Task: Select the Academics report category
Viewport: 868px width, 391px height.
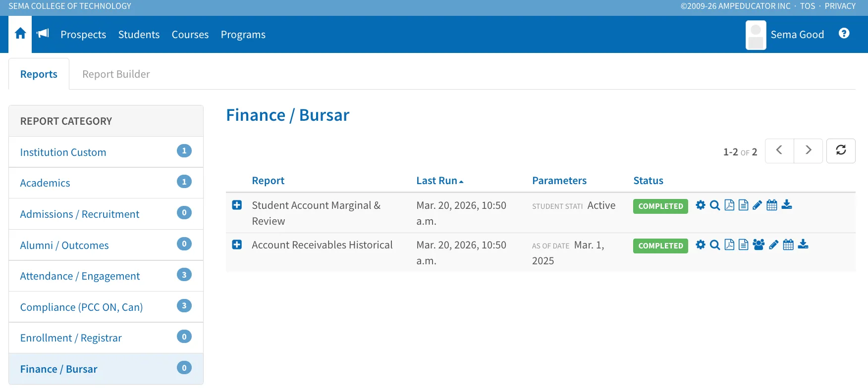Action: coord(106,183)
